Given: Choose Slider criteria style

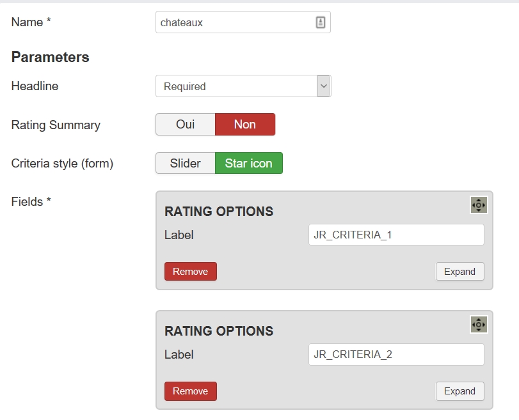Looking at the screenshot, I should click(x=186, y=163).
